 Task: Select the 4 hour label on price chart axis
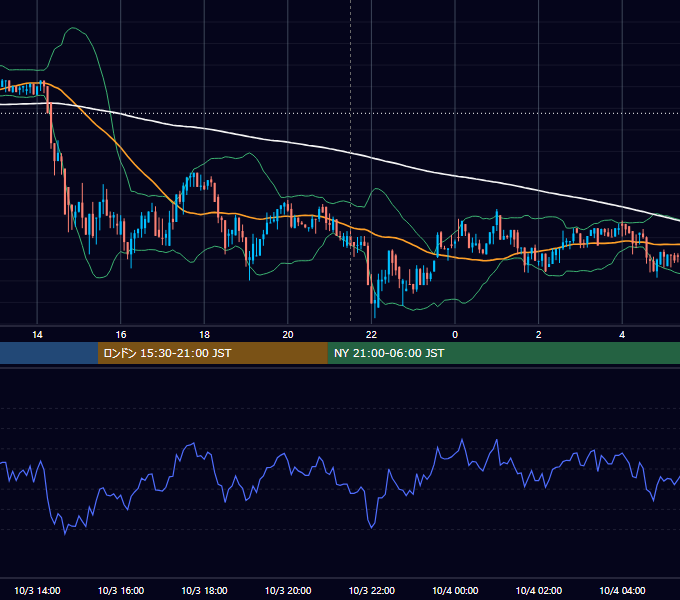[622, 335]
